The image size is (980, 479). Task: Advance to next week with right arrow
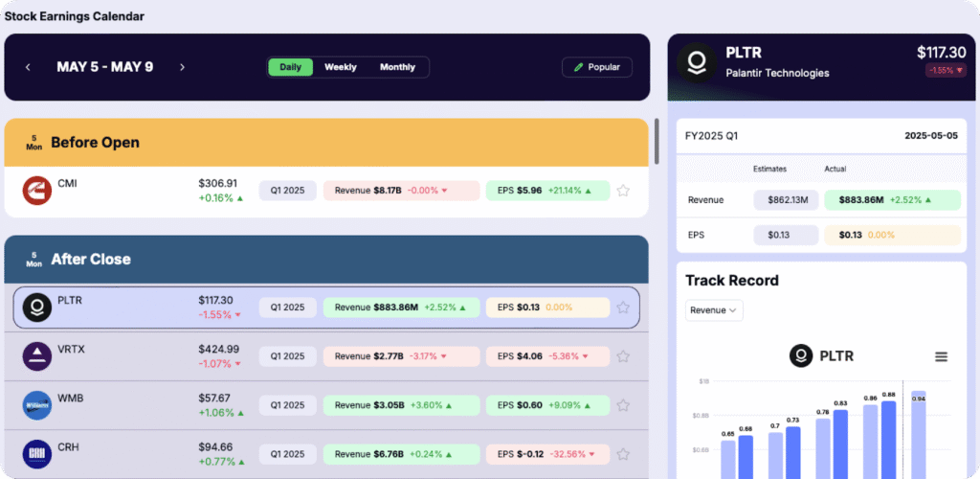pos(183,67)
